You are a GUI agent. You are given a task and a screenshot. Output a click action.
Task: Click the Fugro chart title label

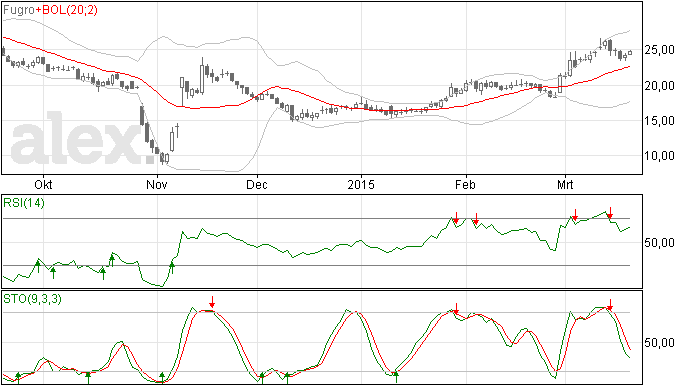[x=18, y=10]
